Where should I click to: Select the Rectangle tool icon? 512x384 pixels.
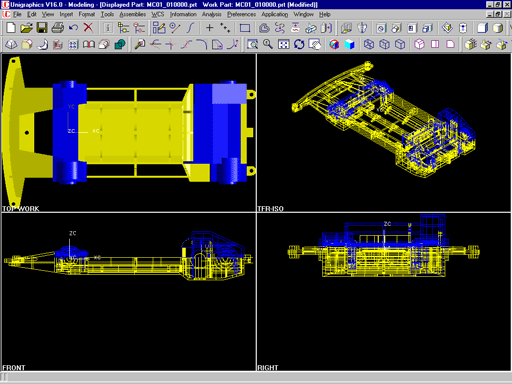(245, 28)
